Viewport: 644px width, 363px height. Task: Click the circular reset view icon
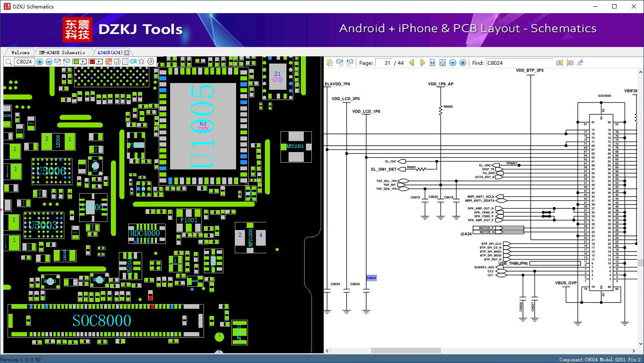[x=151, y=62]
